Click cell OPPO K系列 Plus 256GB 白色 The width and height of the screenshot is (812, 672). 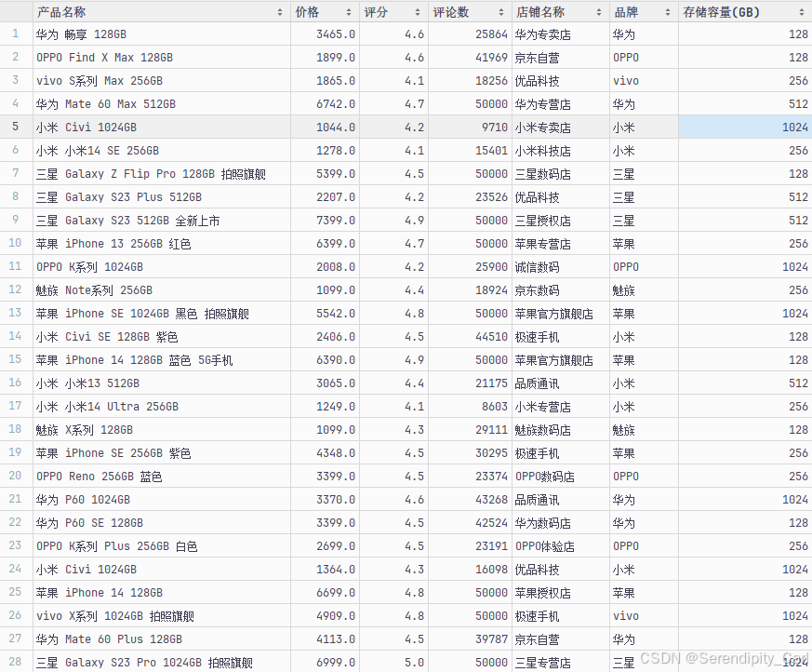[x=162, y=546]
